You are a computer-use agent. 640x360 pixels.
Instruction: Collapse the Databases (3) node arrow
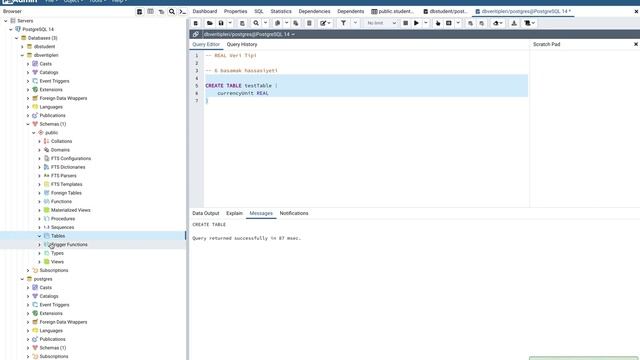tap(17, 38)
